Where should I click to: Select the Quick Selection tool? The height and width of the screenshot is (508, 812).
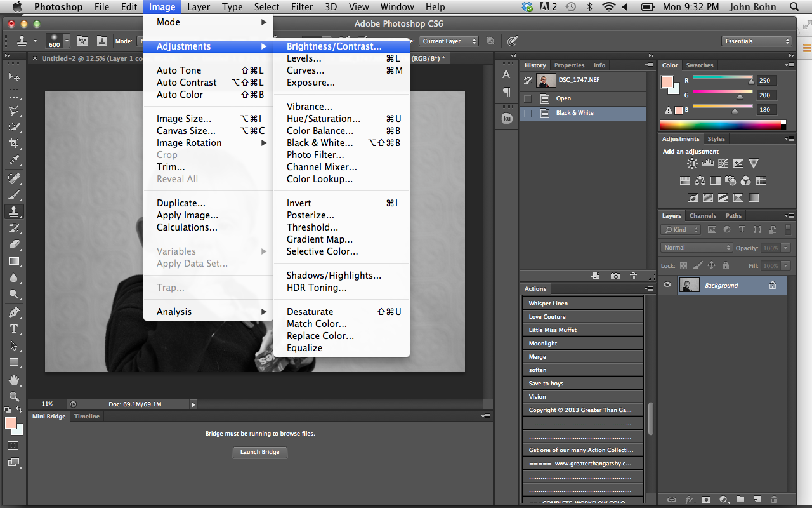[x=14, y=127]
